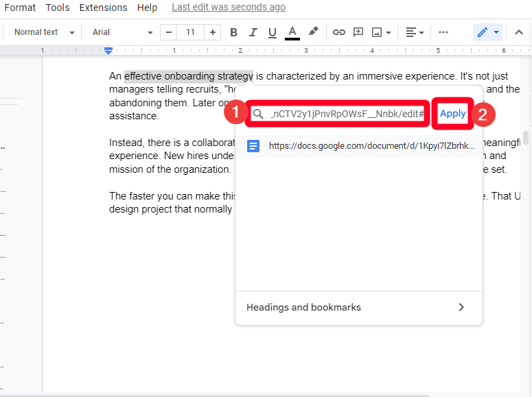The image size is (532, 397).
Task: Open the text color picker
Action: (292, 32)
